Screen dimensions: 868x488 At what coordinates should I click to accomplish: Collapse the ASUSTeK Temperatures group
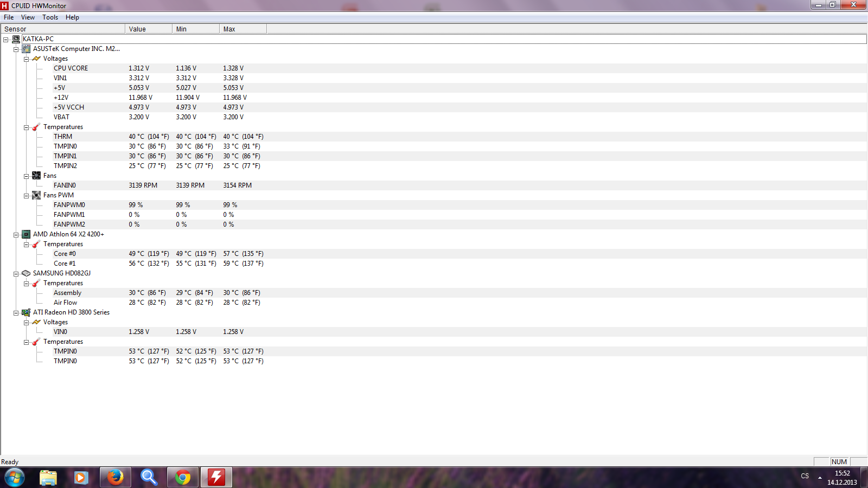click(26, 127)
